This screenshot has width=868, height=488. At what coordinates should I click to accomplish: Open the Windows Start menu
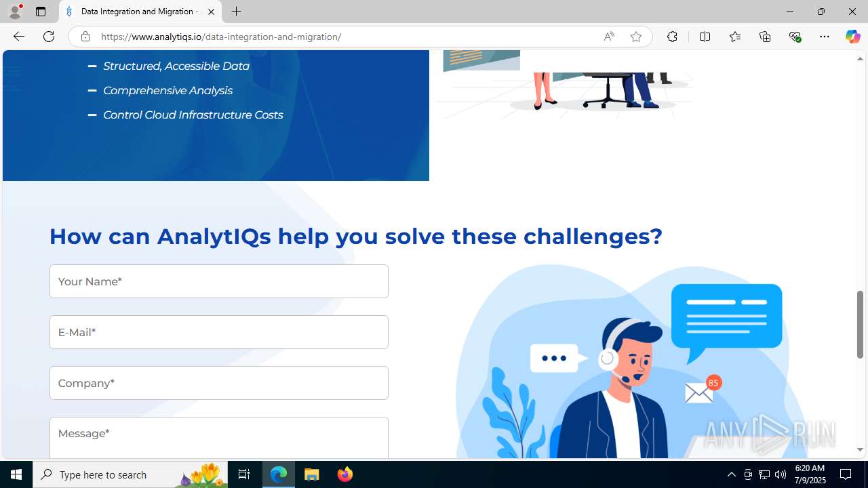(16, 474)
